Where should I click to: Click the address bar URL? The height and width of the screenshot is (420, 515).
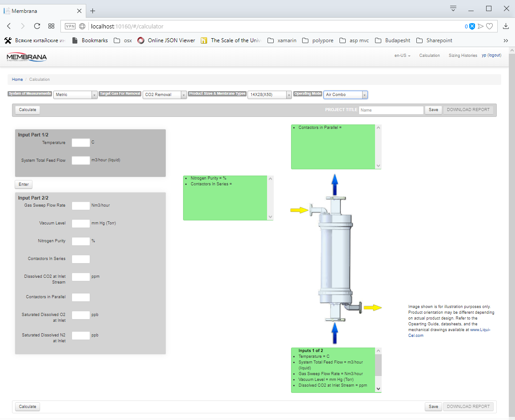pos(127,26)
